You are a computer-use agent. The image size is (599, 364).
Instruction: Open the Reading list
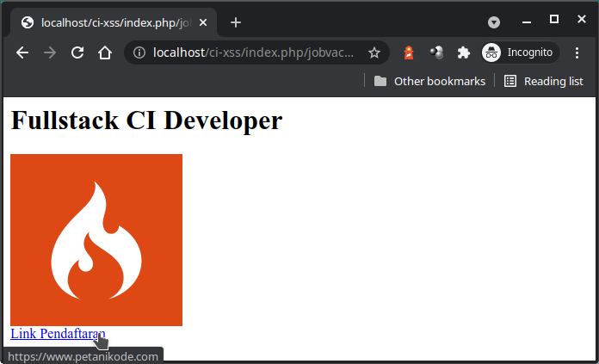coord(544,81)
